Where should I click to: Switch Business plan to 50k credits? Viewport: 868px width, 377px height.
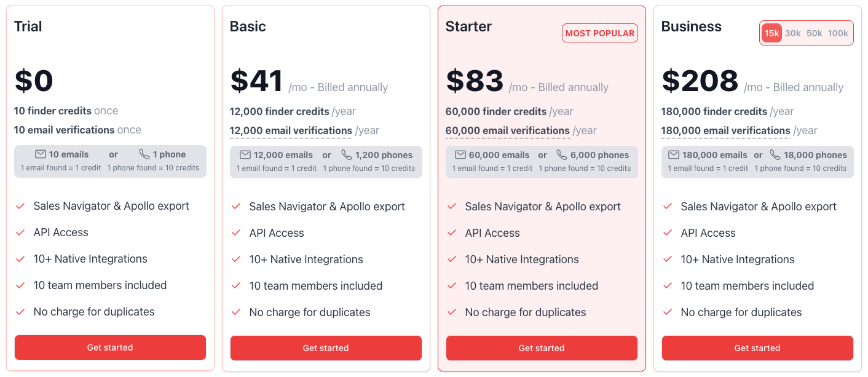815,33
